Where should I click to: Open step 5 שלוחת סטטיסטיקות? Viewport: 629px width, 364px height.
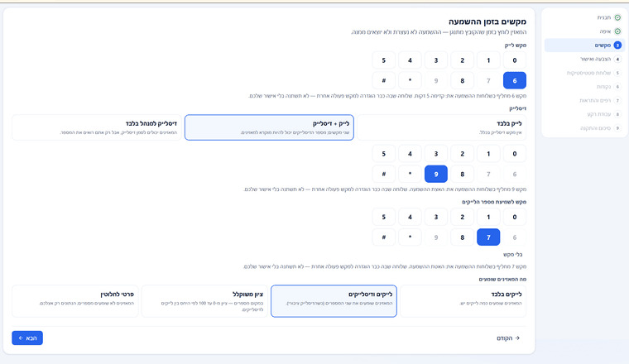[584, 73]
